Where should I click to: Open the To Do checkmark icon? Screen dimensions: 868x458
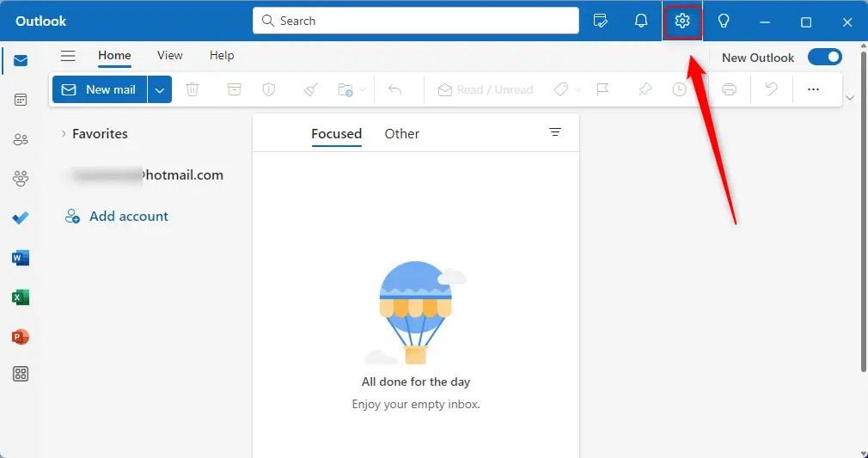point(21,218)
